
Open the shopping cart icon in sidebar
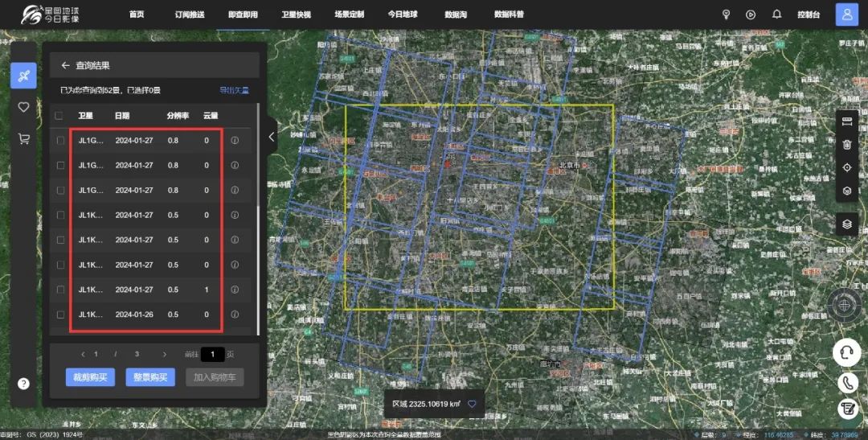[23, 138]
